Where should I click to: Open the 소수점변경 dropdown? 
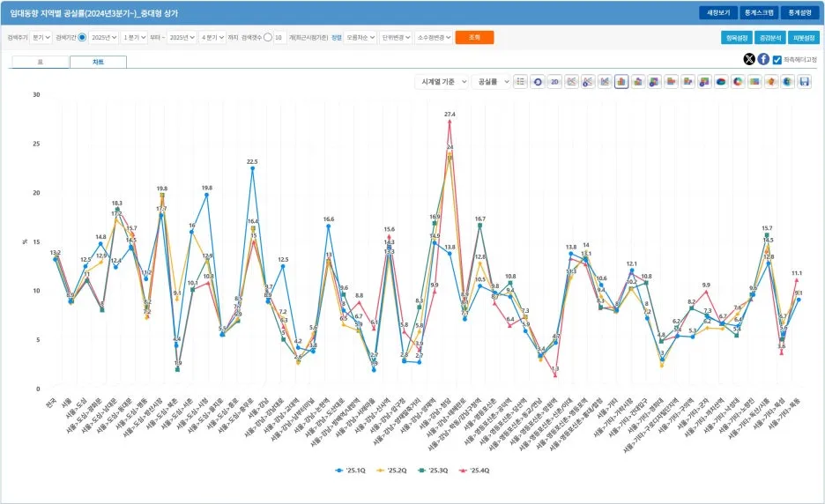pos(434,37)
